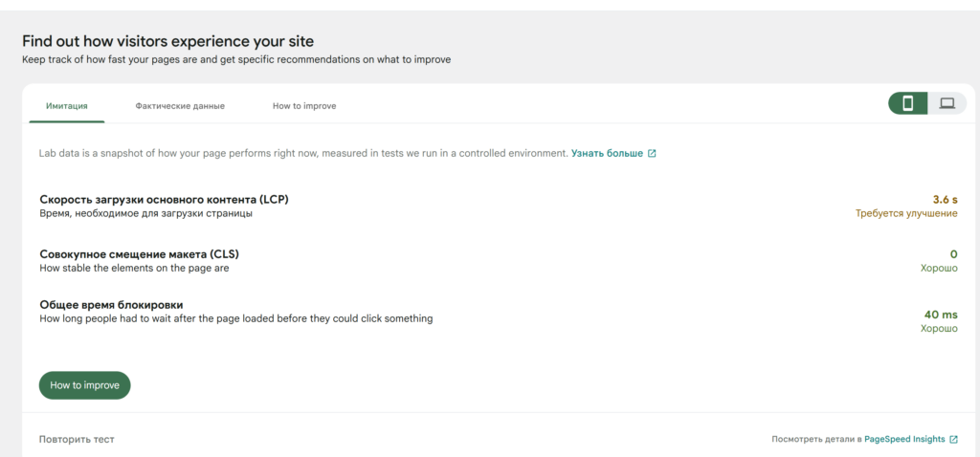The width and height of the screenshot is (980, 457).
Task: Click the Общее время блокировки heading
Action: [x=111, y=305]
